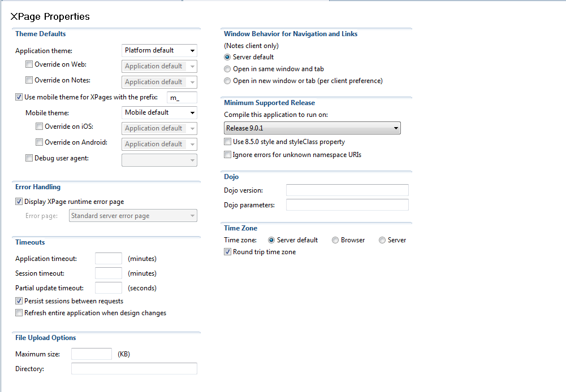Choose Open in new window or tab
The height and width of the screenshot is (392, 566).
pyautogui.click(x=227, y=81)
